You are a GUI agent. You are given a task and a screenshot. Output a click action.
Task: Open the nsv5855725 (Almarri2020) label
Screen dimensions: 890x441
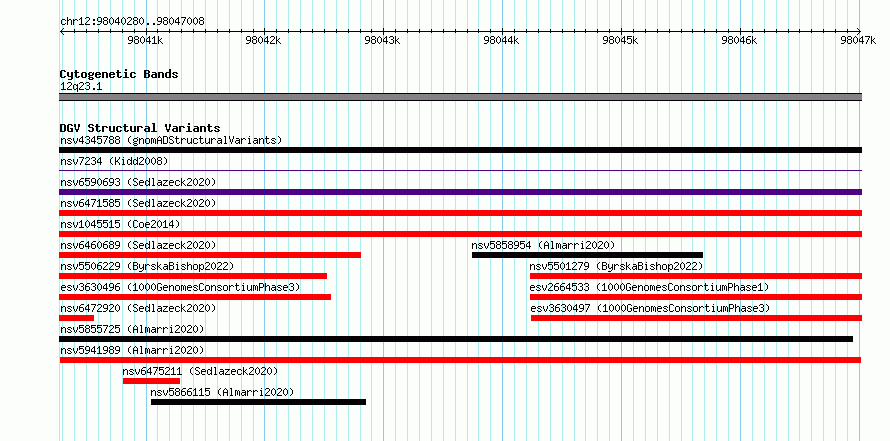(132, 329)
